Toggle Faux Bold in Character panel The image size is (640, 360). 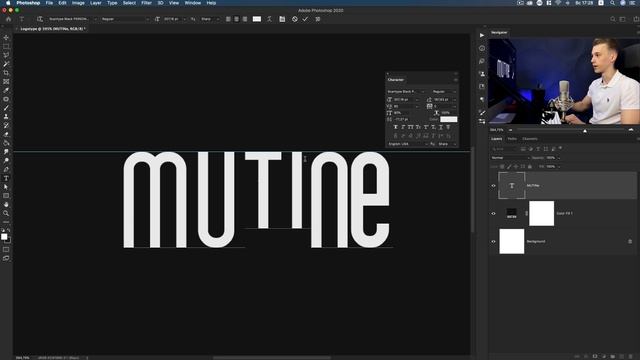(x=396, y=127)
